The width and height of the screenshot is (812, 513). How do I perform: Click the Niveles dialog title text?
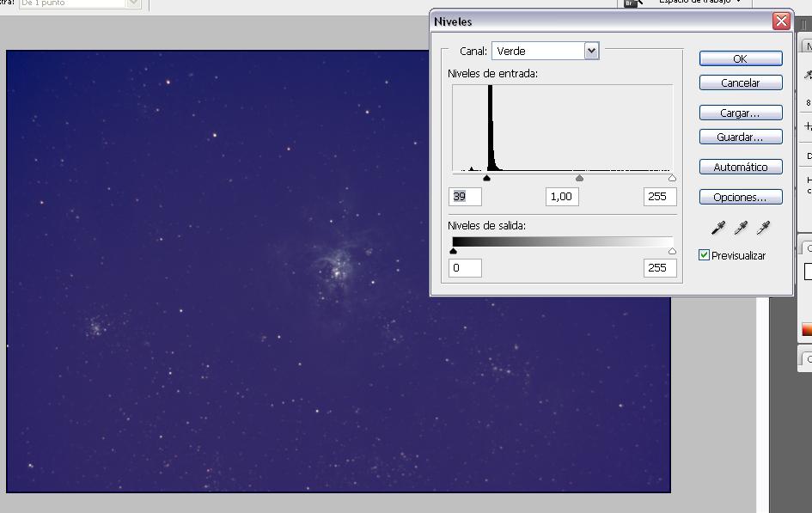point(453,21)
